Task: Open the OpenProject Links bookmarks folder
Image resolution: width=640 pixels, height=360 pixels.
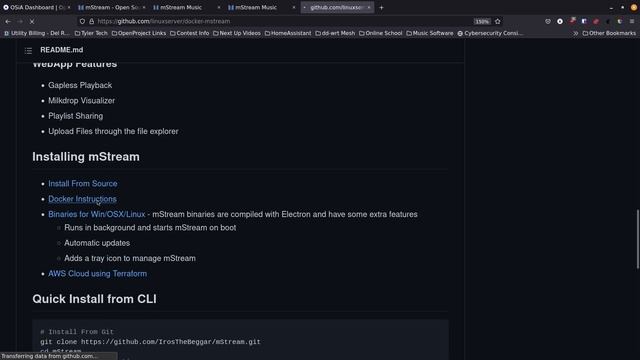Action: (139, 33)
